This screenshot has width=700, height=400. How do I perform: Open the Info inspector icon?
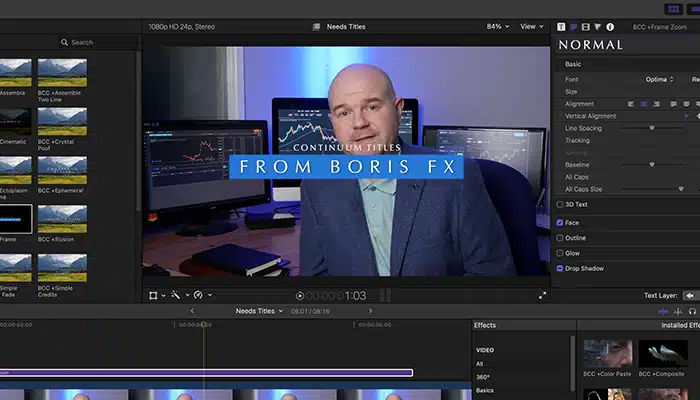tap(610, 27)
